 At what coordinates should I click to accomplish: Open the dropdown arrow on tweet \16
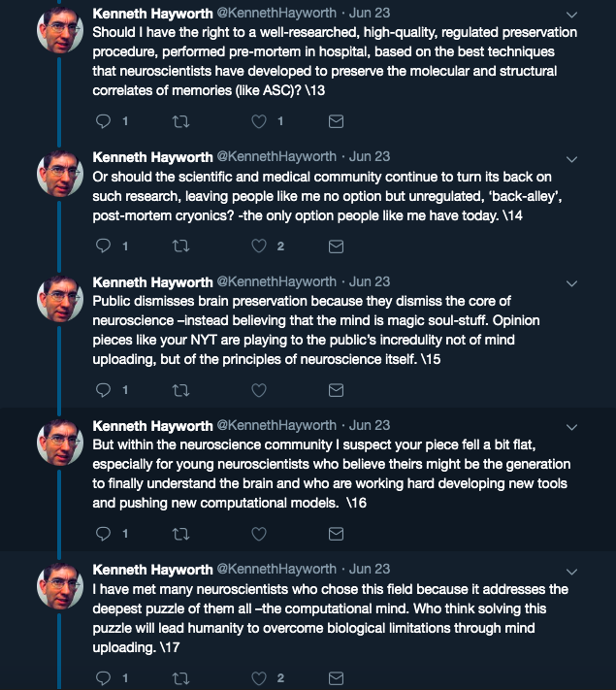coord(571,427)
